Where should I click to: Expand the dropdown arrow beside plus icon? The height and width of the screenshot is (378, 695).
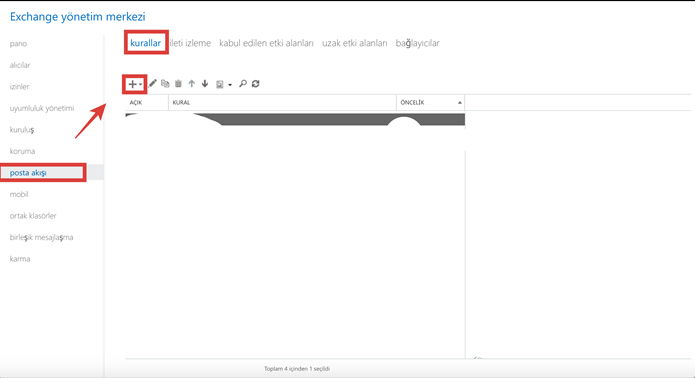pyautogui.click(x=141, y=85)
